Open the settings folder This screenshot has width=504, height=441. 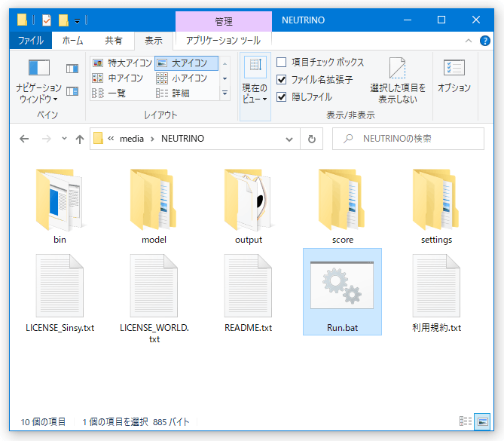pyautogui.click(x=436, y=206)
